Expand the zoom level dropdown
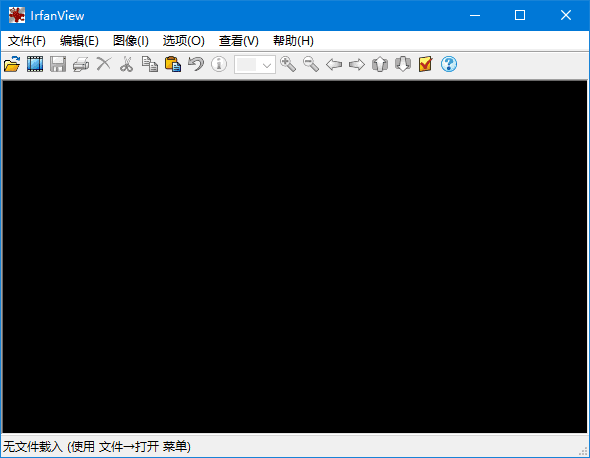Viewport: 590px width, 458px height. (267, 65)
